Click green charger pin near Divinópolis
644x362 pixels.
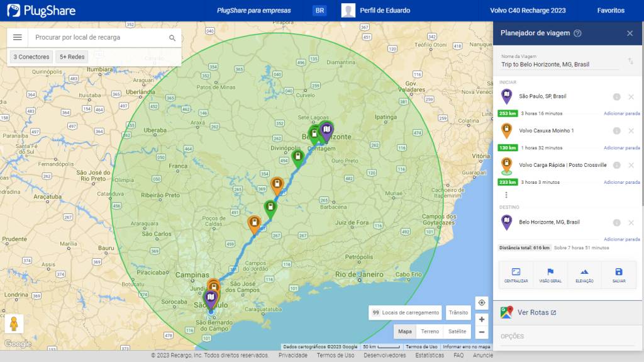tap(297, 159)
